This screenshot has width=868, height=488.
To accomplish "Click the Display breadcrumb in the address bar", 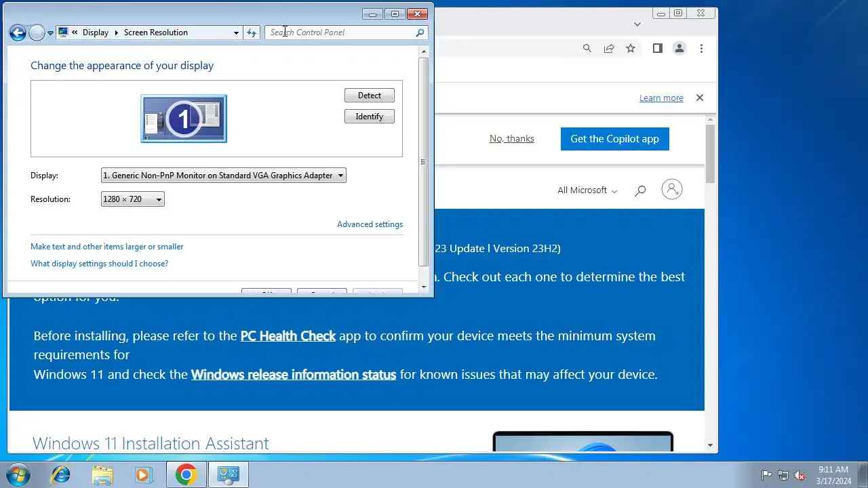I will point(96,33).
